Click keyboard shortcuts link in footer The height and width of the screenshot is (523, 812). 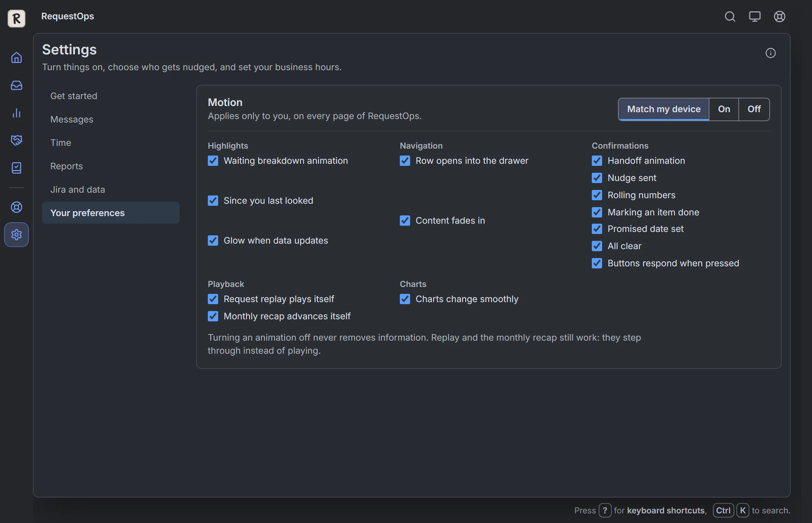pyautogui.click(x=666, y=510)
